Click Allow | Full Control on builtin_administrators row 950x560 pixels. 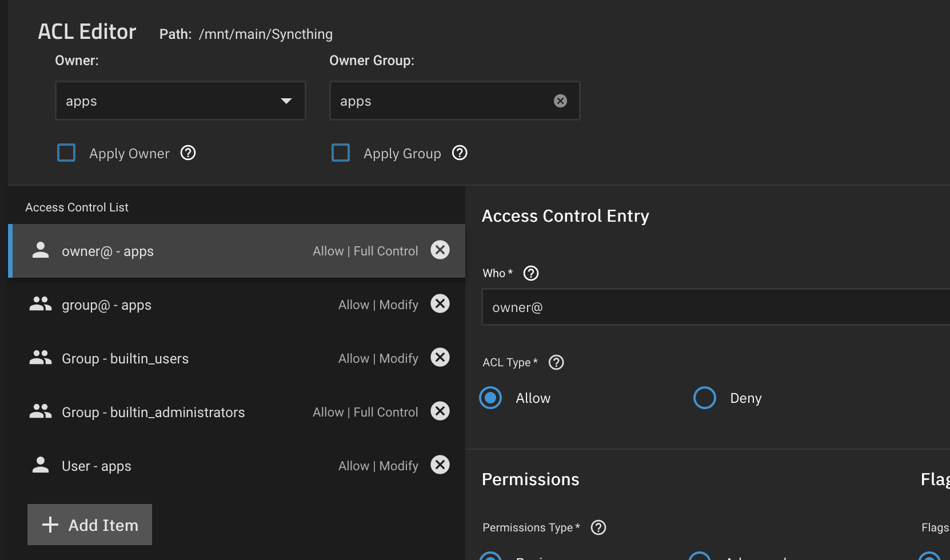365,412
